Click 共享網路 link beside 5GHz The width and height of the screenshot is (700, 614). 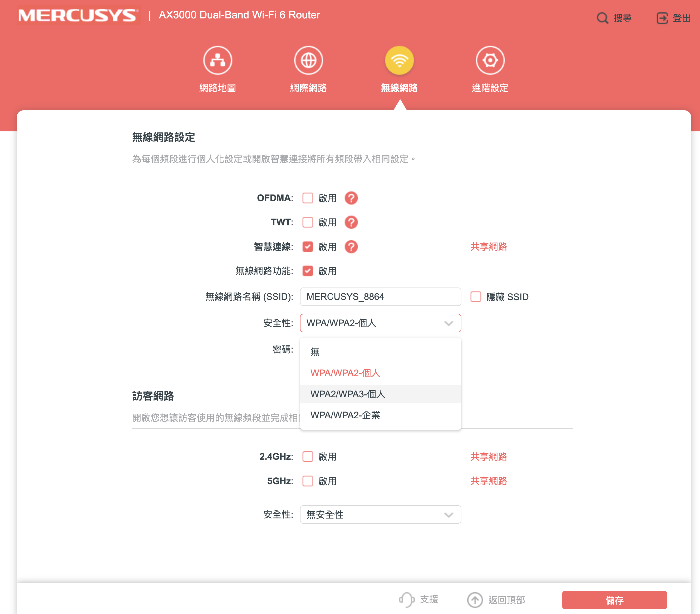488,481
